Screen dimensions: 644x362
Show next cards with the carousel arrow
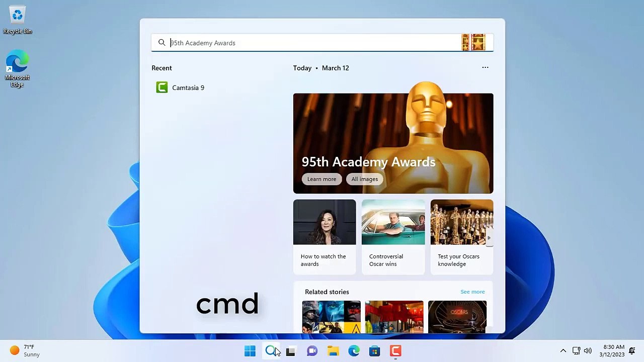point(489,238)
